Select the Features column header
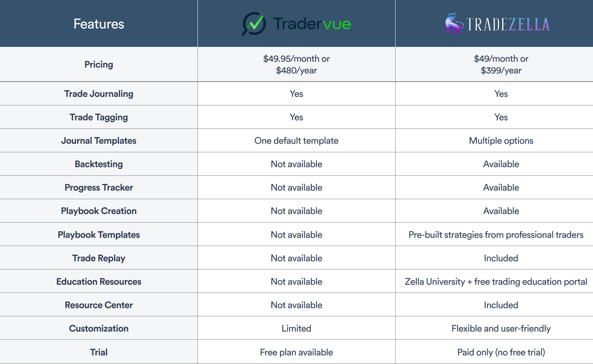593x364 pixels. tap(99, 24)
